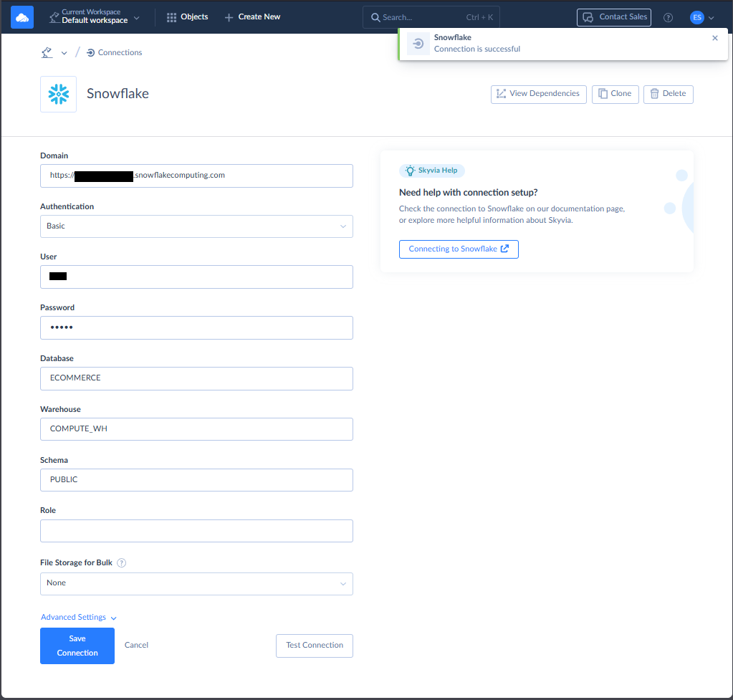Click the Warehouse field COMPUTE_WH
Image resolution: width=733 pixels, height=700 pixels.
(196, 429)
